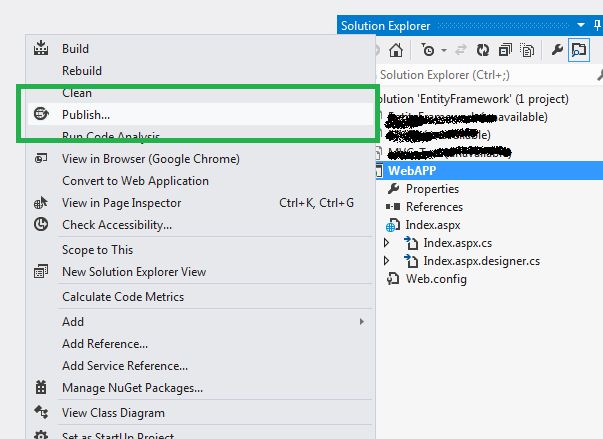Open the Pending Changes Filter dropdown arrow
Image resolution: width=603 pixels, height=439 pixels.
tap(441, 49)
